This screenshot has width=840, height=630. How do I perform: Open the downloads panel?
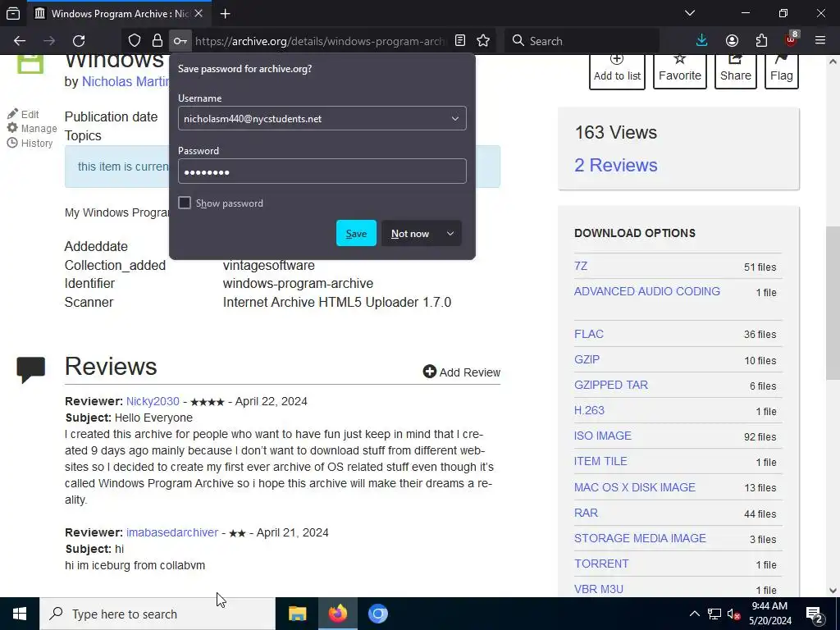tap(701, 41)
